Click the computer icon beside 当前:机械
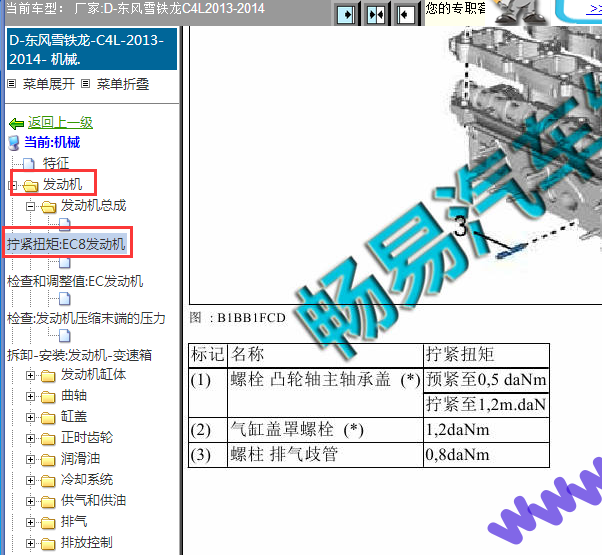The width and height of the screenshot is (602, 555). pos(14,143)
